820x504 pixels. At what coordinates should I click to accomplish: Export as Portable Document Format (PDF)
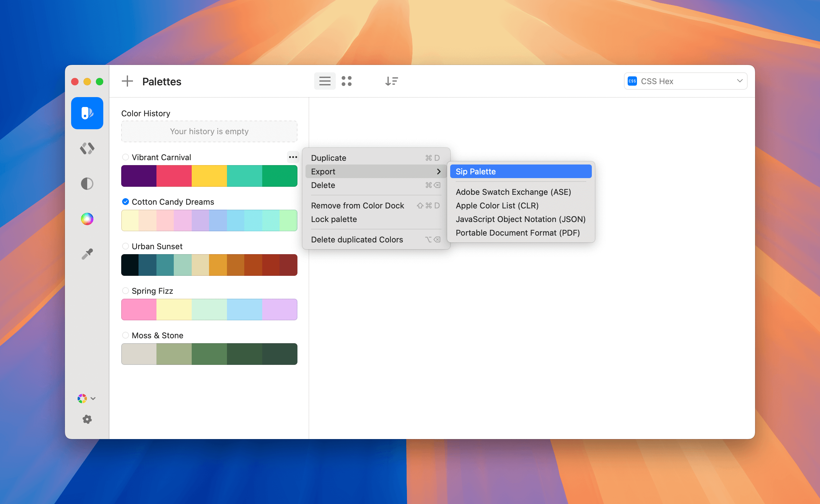pos(518,233)
